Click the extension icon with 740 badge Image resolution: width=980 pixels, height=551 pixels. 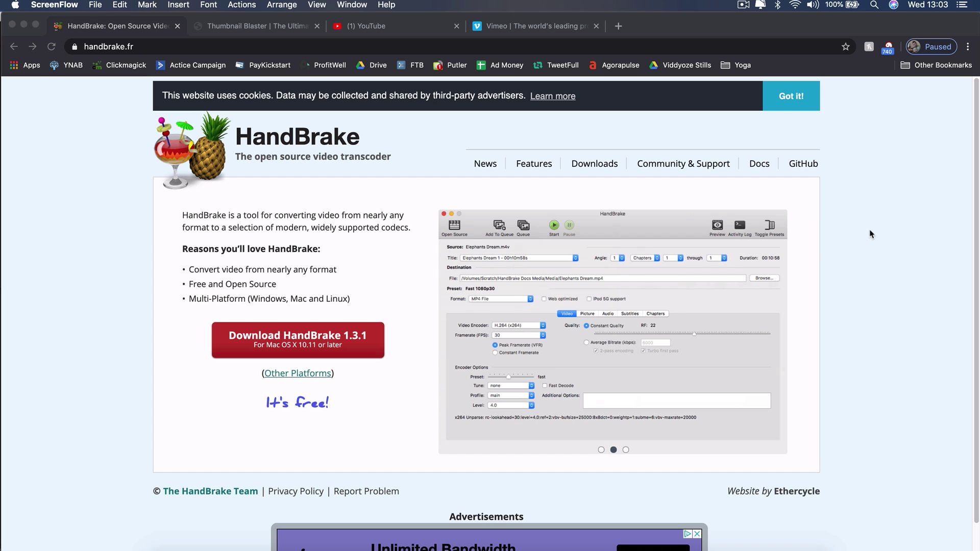(x=888, y=47)
